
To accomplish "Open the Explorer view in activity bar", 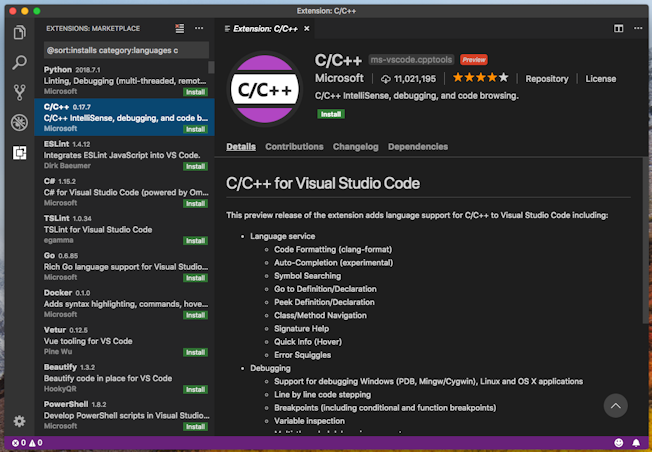I will (20, 32).
